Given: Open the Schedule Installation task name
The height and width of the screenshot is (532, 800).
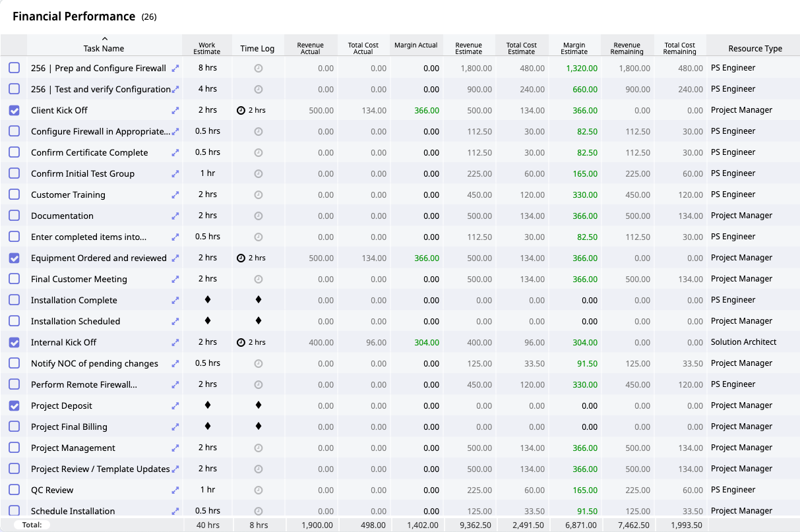Looking at the screenshot, I should pyautogui.click(x=73, y=512).
